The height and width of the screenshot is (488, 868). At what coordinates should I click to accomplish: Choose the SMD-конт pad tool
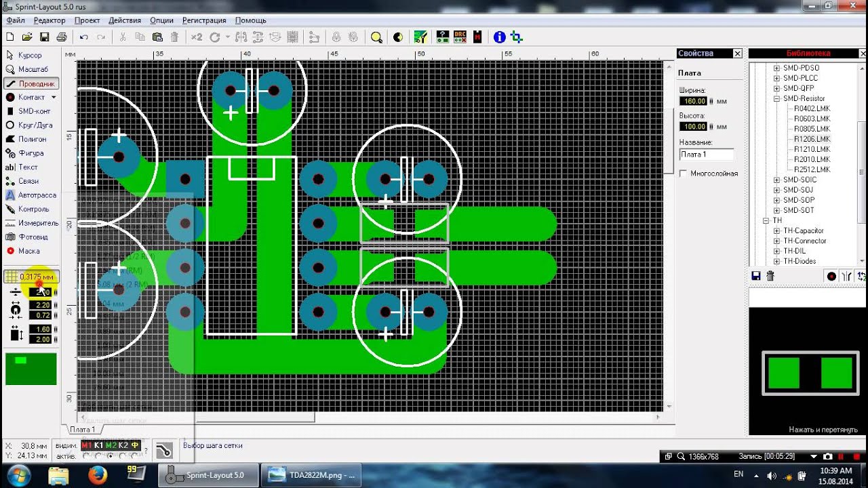coord(31,111)
